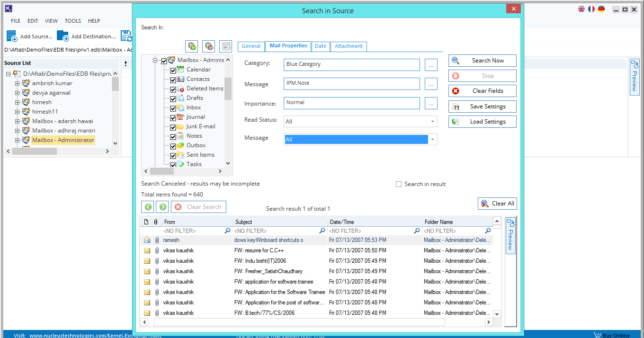This screenshot has height=338, width=644.
Task: Switch to the General tab
Action: pos(251,46)
